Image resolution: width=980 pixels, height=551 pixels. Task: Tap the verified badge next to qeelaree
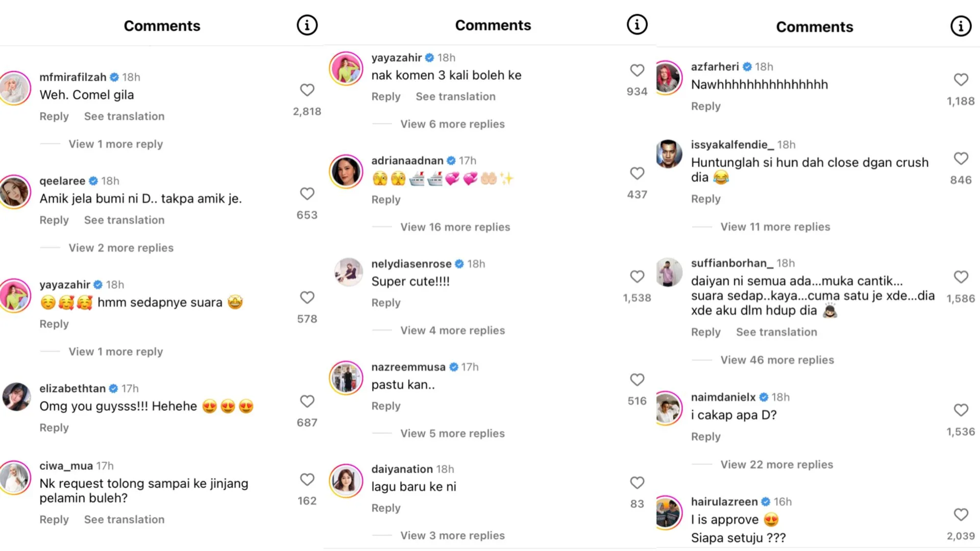tap(93, 181)
